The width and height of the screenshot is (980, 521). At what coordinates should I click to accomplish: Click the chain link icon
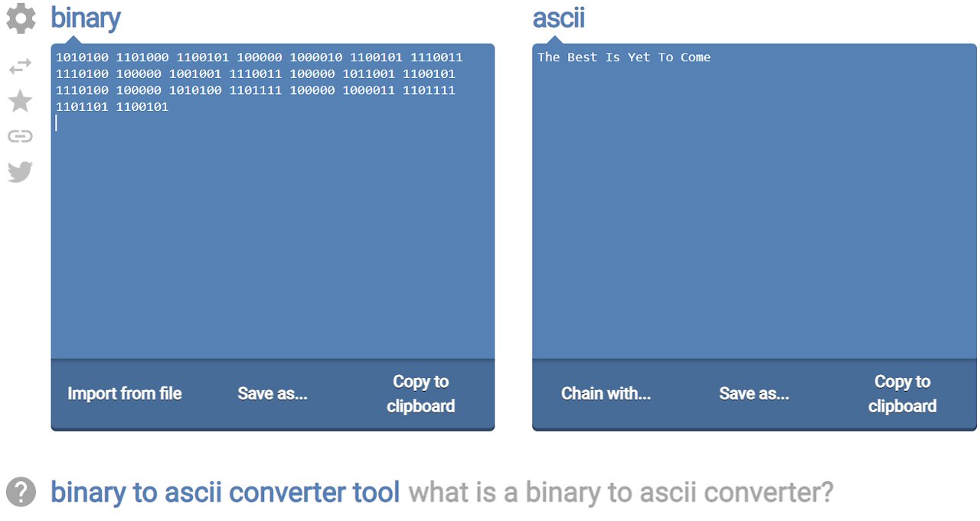21,137
